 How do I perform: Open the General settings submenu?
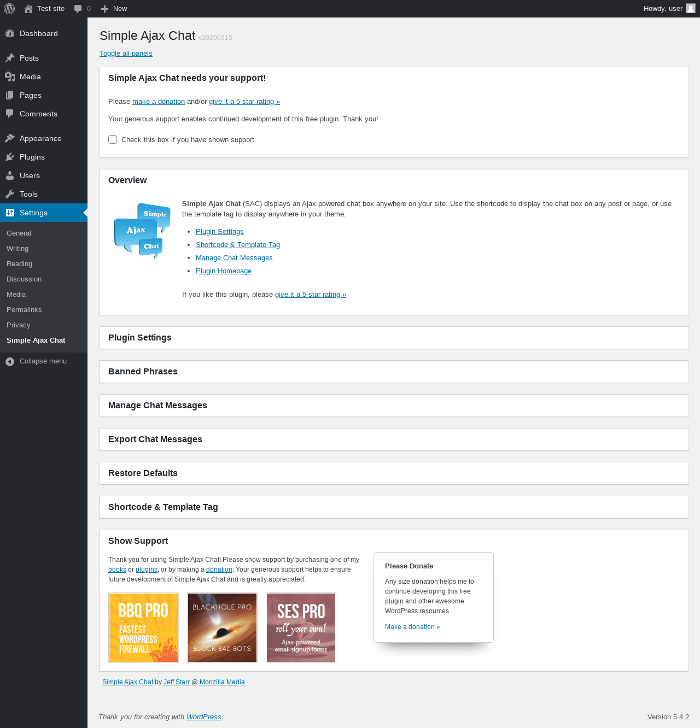click(19, 233)
